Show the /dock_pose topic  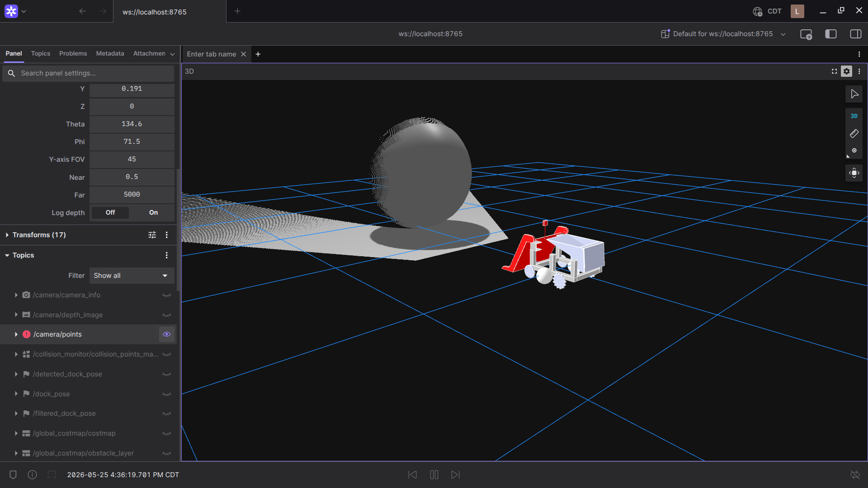tap(167, 394)
